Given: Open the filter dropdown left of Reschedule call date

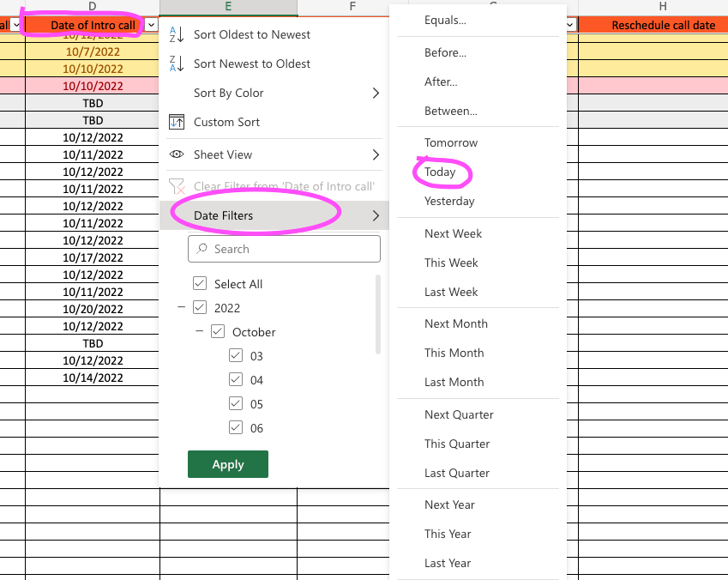Looking at the screenshot, I should point(570,25).
